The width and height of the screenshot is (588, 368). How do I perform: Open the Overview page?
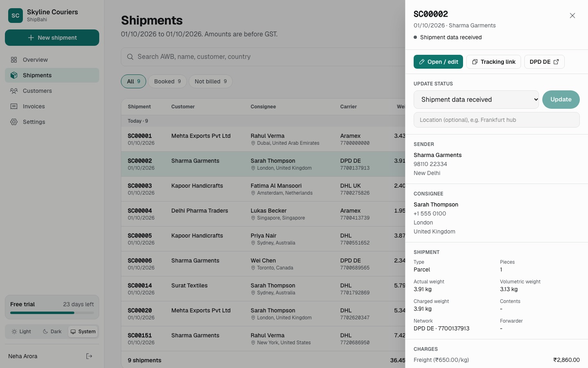click(52, 60)
